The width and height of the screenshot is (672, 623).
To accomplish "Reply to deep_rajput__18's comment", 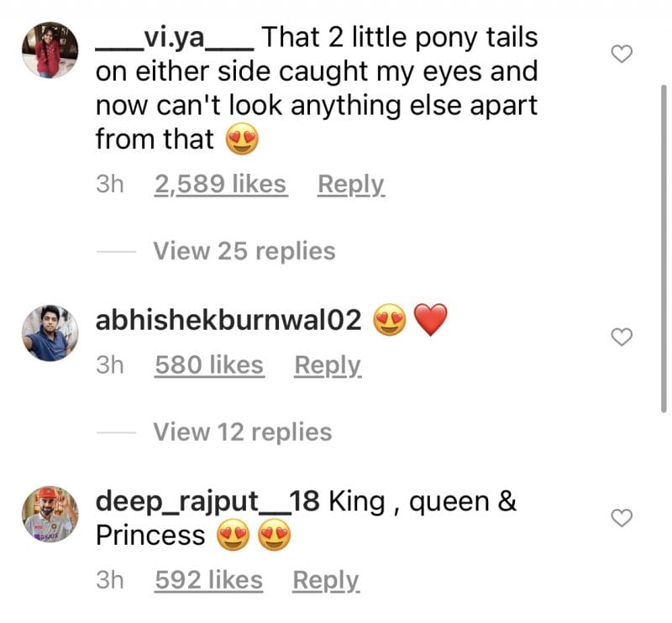I will coord(325,580).
